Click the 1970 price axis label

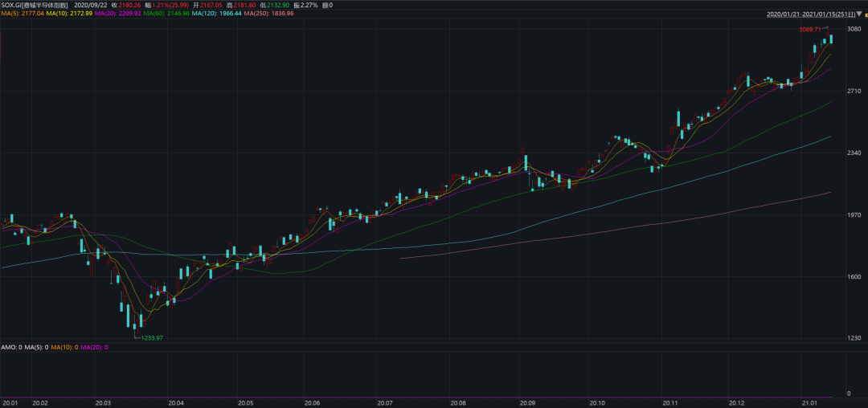click(854, 214)
